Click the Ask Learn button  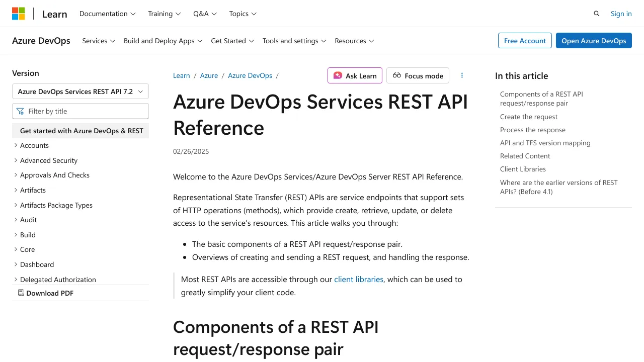click(x=355, y=75)
